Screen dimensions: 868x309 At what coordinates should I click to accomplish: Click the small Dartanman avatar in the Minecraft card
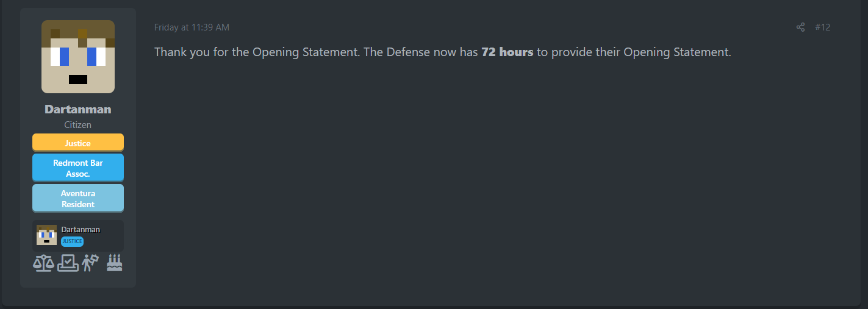(x=46, y=235)
